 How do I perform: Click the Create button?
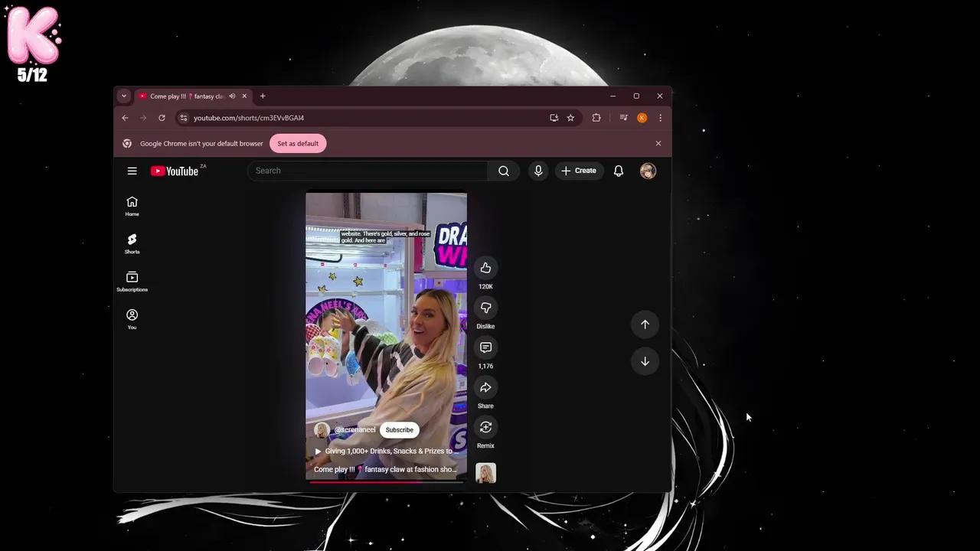point(578,171)
